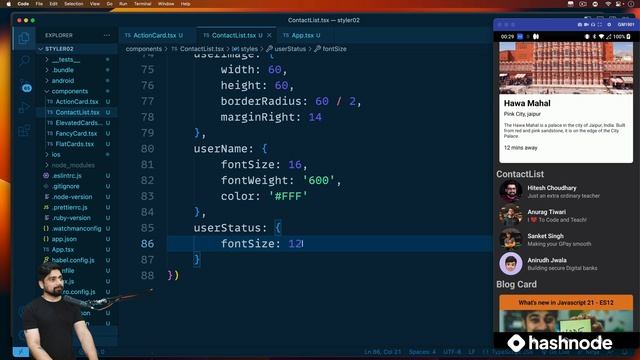The height and width of the screenshot is (360, 640).
Task: Switch to the ActionCard.tsx tab
Action: (x=154, y=36)
